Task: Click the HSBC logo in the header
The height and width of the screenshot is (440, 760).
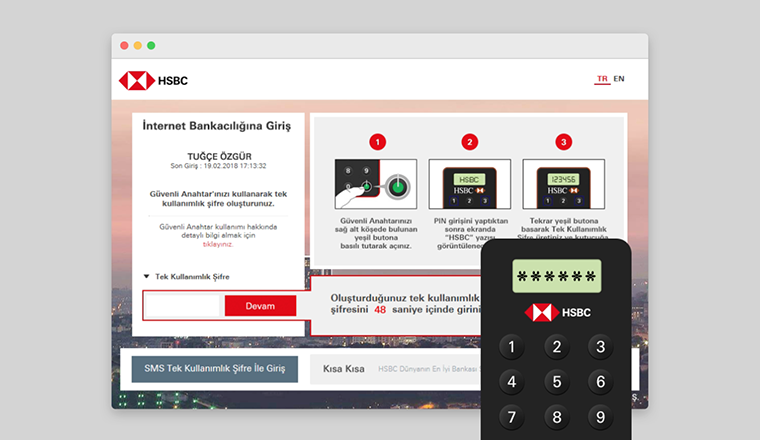Action: click(x=153, y=80)
